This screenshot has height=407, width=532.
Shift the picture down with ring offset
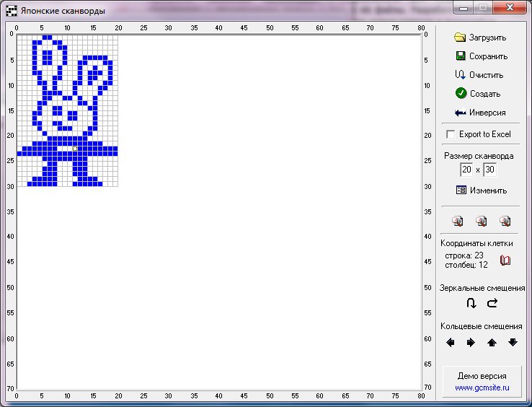pyautogui.click(x=513, y=342)
